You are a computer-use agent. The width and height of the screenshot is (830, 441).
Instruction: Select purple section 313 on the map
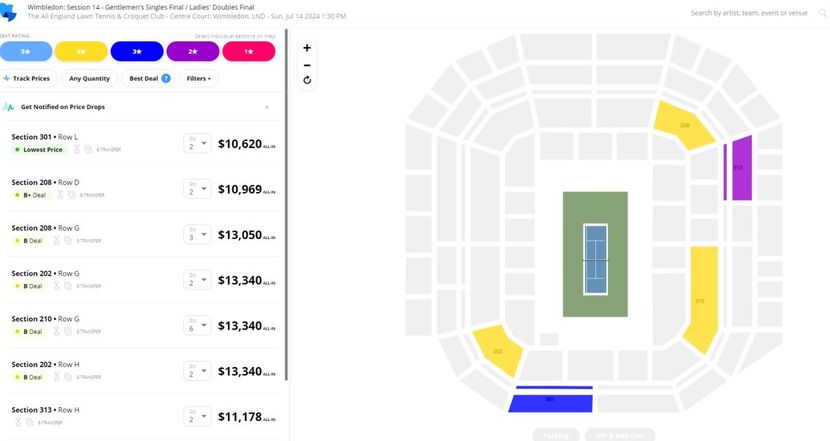point(742,168)
